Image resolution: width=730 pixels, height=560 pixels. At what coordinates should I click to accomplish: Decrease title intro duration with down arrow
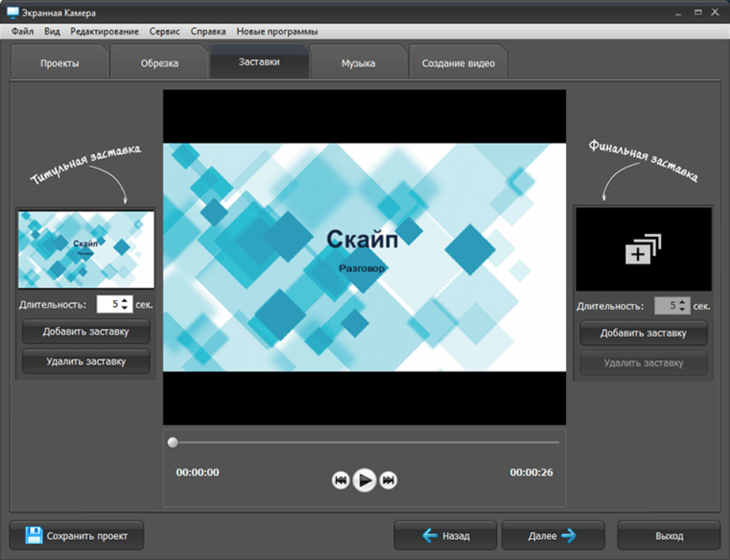(x=124, y=308)
